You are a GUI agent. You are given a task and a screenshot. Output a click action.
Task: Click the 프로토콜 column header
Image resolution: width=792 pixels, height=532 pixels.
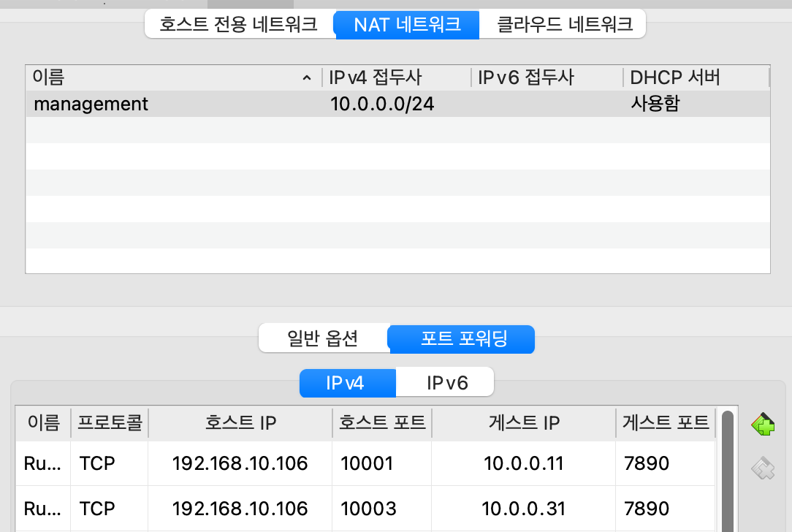110,422
